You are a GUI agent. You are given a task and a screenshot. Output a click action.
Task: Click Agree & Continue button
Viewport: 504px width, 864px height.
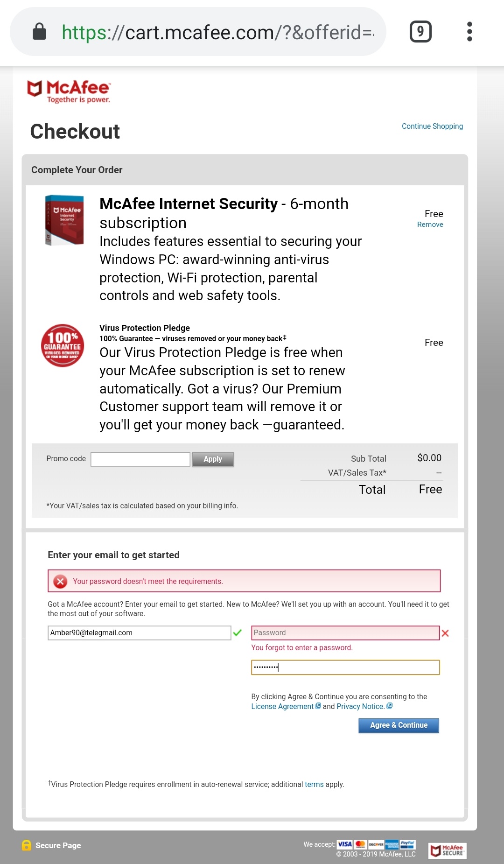coord(399,725)
